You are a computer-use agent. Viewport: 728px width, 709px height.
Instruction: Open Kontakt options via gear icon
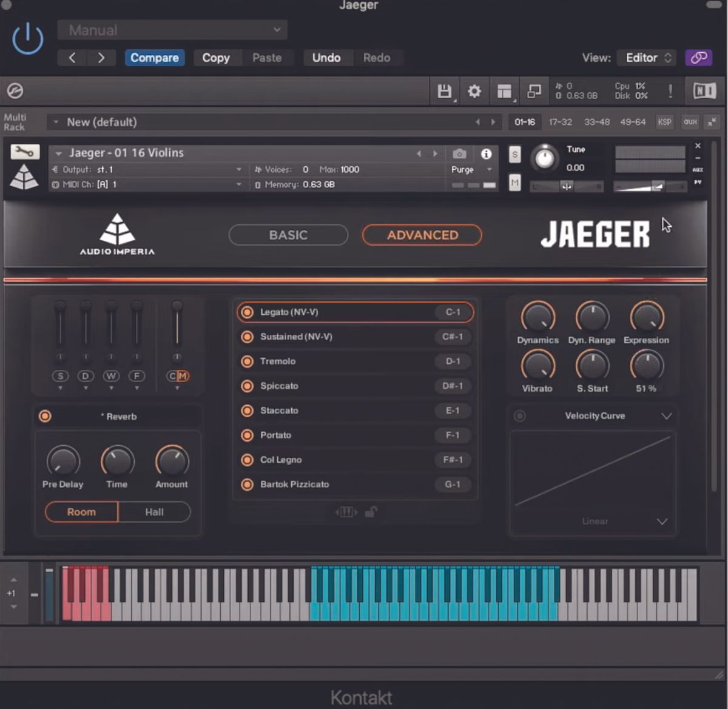point(474,91)
